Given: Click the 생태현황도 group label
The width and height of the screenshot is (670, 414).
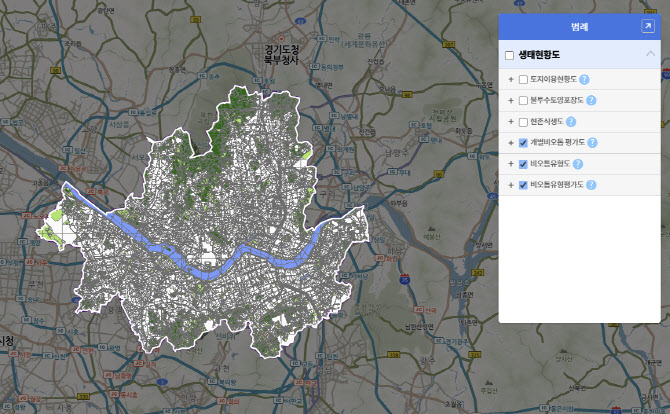Looking at the screenshot, I should pyautogui.click(x=542, y=55).
